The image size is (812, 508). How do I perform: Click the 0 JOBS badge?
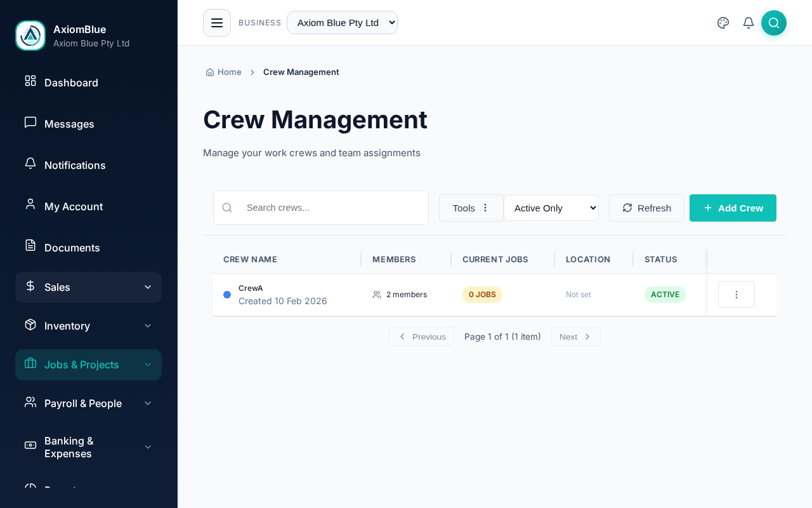click(x=482, y=295)
